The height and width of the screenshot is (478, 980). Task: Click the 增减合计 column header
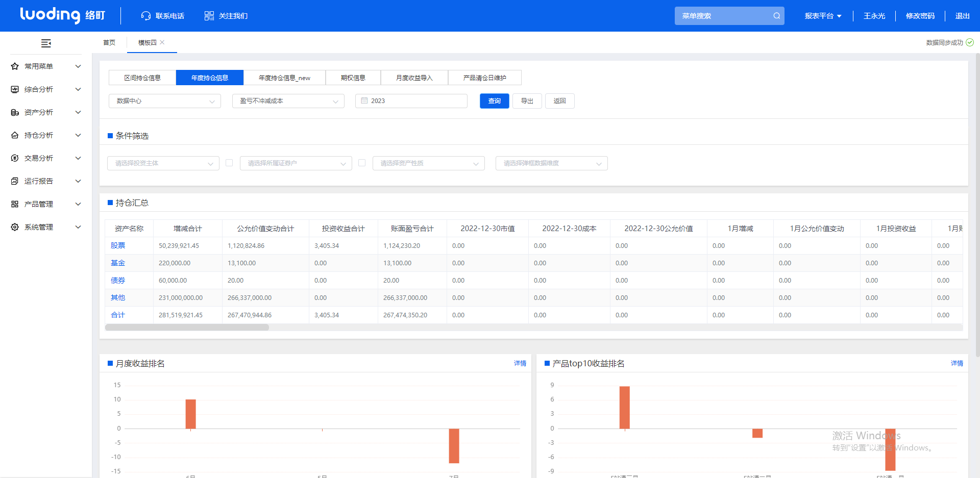(188, 229)
